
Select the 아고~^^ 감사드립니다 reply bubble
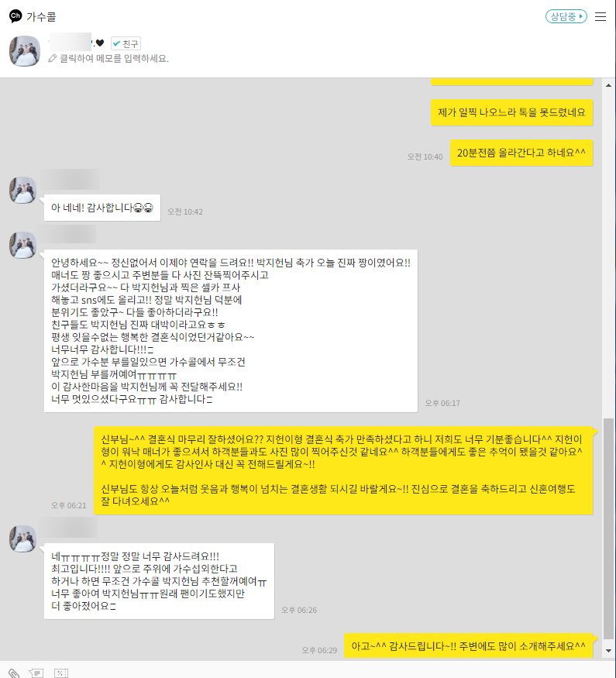pyautogui.click(x=468, y=646)
